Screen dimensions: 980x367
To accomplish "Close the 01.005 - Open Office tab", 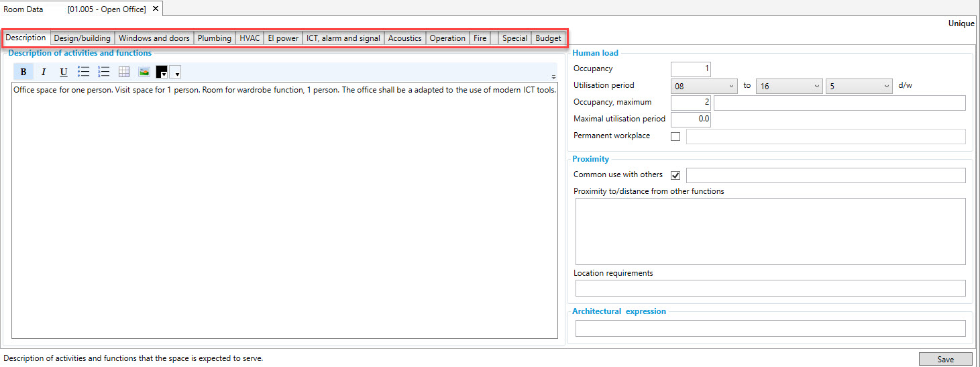I will tap(156, 9).
